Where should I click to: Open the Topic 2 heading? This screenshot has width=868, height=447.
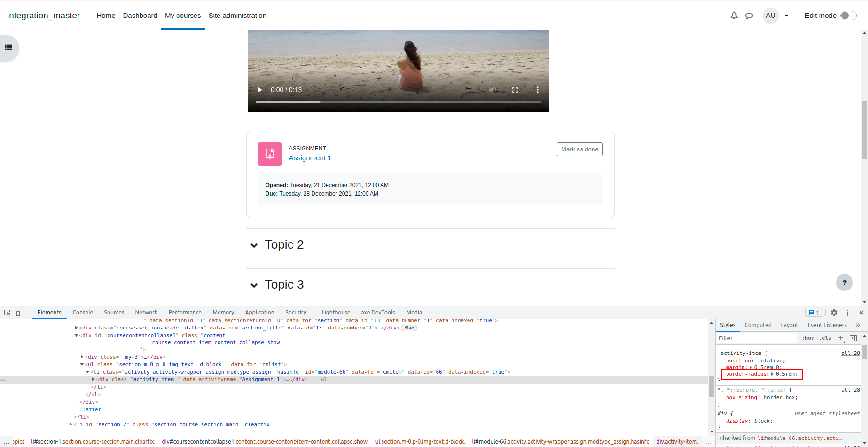(284, 244)
